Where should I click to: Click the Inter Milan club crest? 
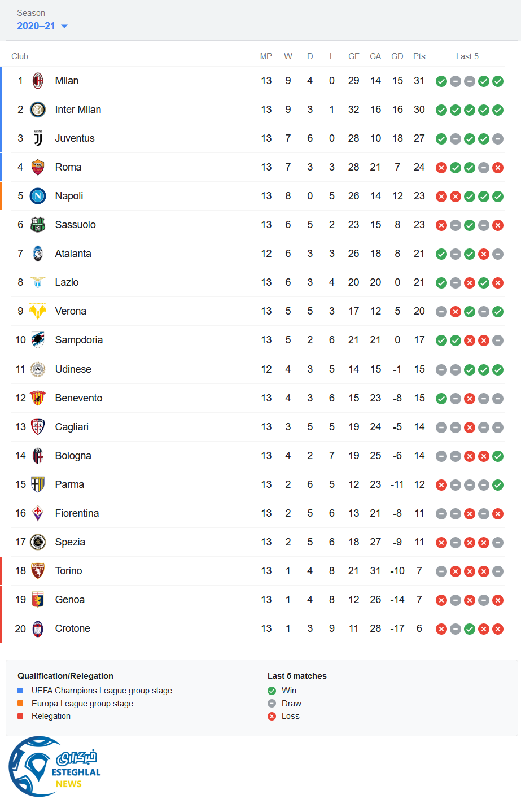(x=38, y=110)
